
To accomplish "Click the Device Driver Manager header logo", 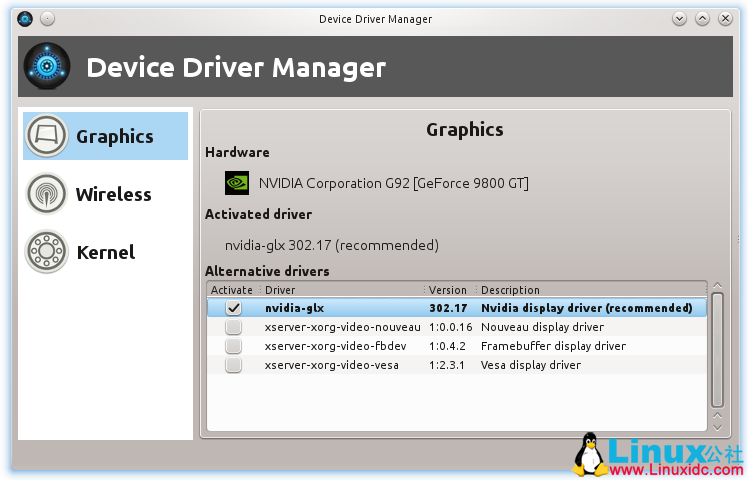I will [x=47, y=66].
